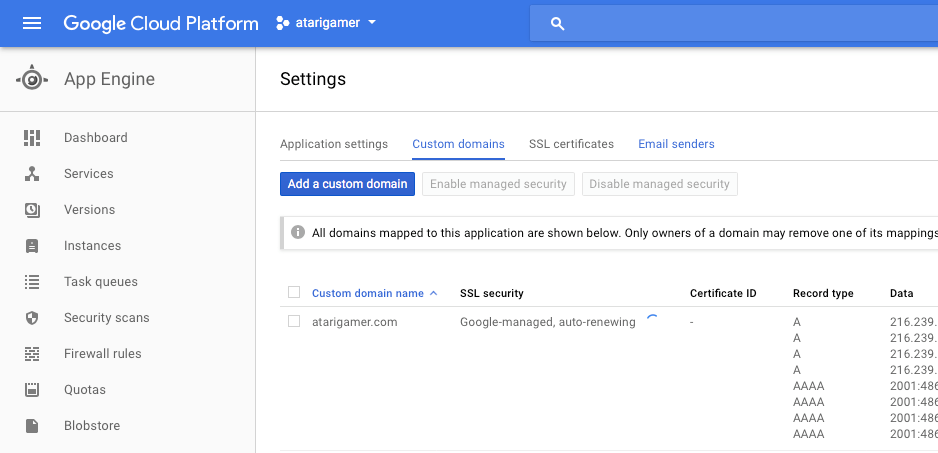Click the Google Cloud Platform title

click(161, 23)
